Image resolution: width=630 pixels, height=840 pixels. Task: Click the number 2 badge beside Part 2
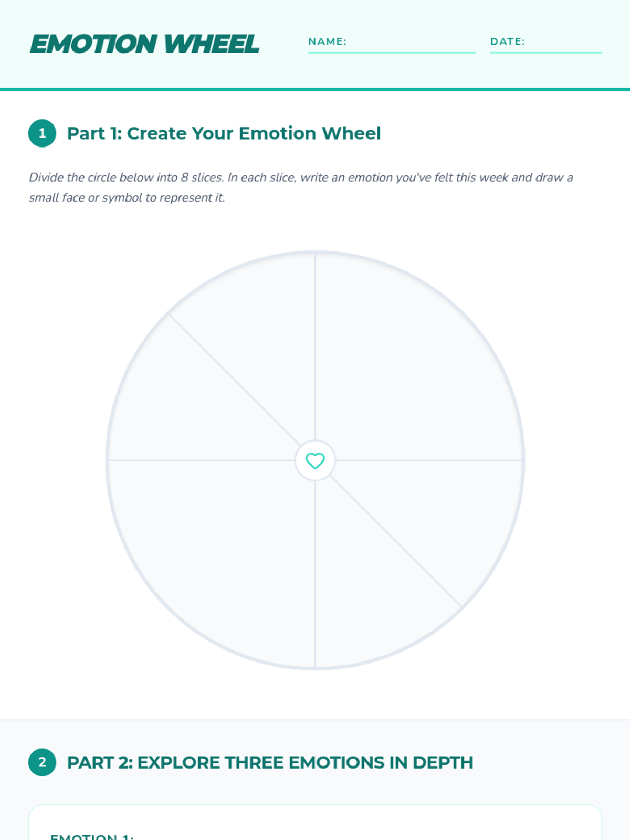coord(42,762)
